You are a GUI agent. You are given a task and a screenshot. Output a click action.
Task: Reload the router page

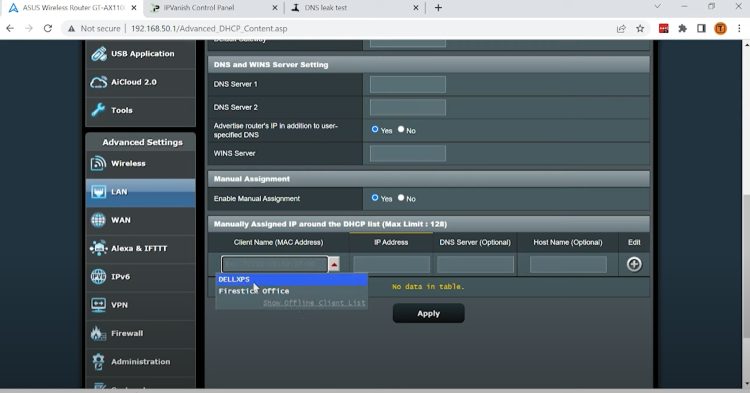click(x=48, y=29)
